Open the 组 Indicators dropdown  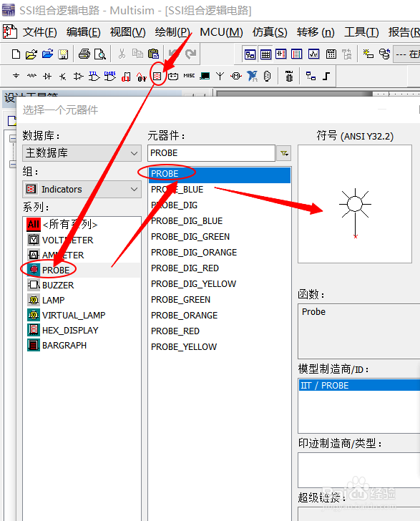tap(82, 190)
